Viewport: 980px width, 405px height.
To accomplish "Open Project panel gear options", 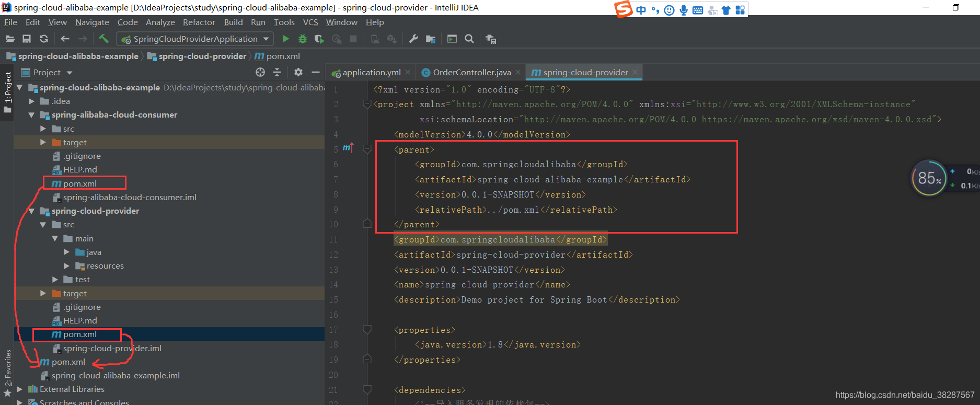I will click(x=298, y=72).
